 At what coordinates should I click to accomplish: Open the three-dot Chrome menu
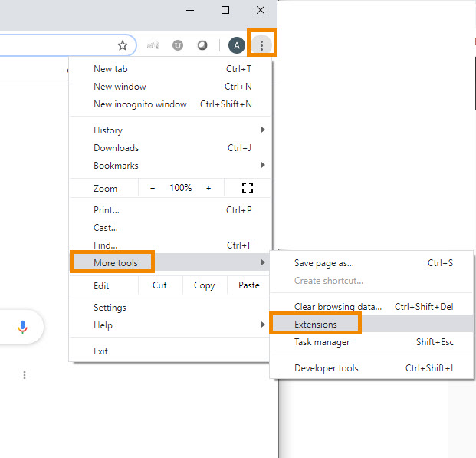261,45
